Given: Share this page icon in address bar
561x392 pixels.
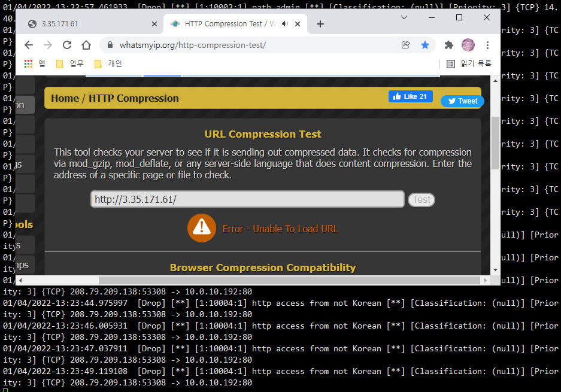Looking at the screenshot, I should point(406,45).
